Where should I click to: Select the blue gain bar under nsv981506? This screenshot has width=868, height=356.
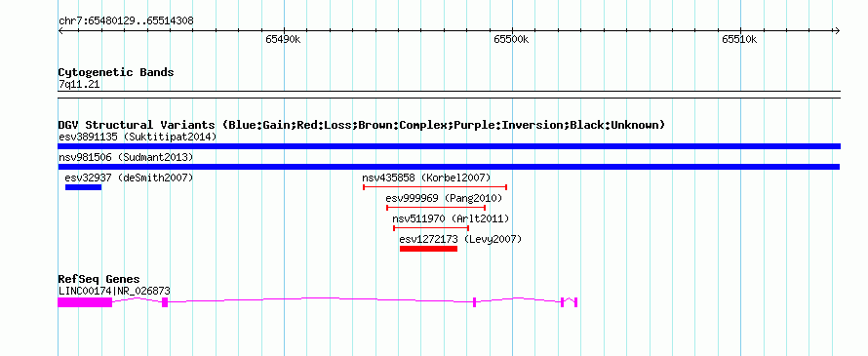(449, 167)
